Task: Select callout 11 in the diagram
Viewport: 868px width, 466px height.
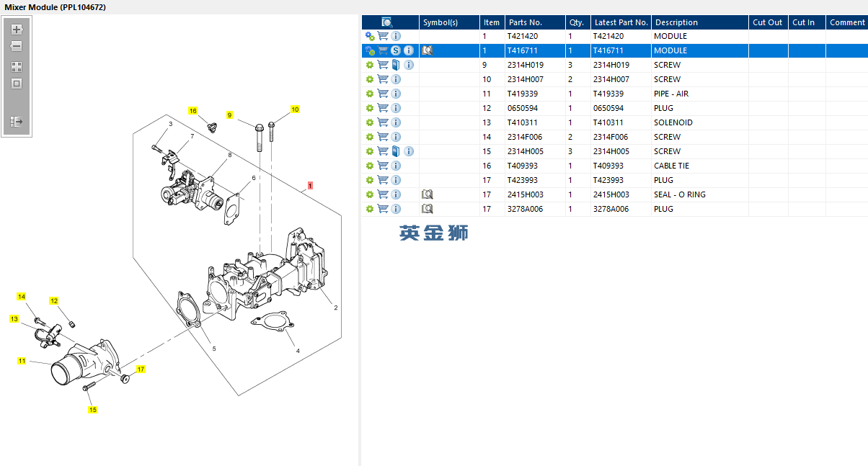Action: [x=22, y=360]
